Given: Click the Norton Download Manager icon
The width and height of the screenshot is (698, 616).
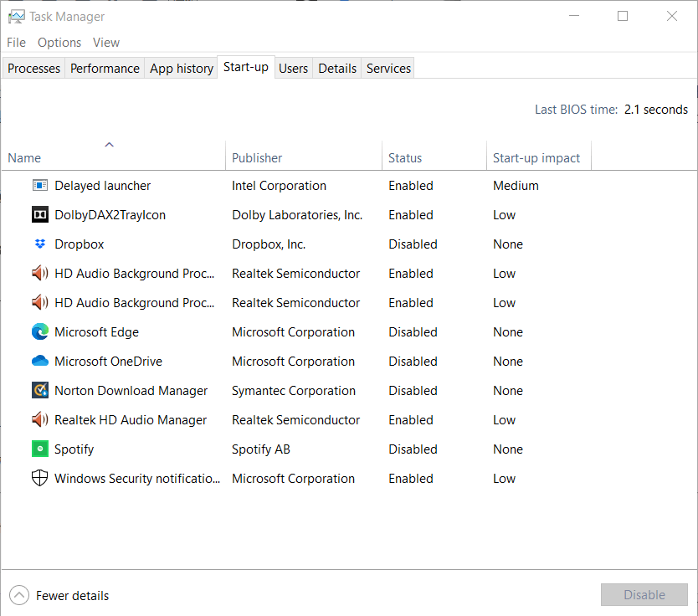Looking at the screenshot, I should tap(40, 390).
